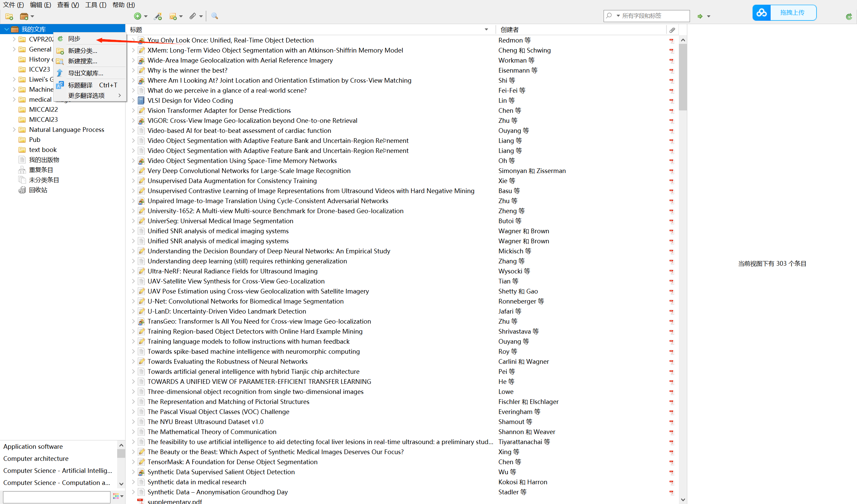
Task: Collapse the 我的文库 library tree
Action: (6, 29)
